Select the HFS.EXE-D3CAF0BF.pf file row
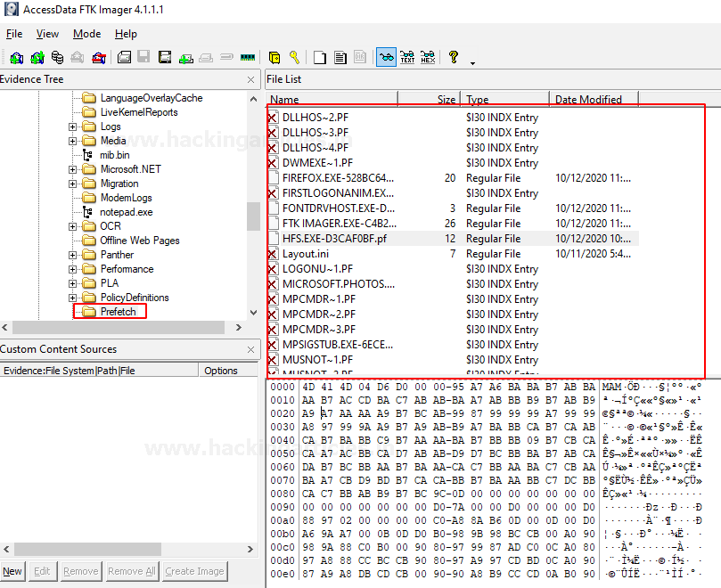 (453, 239)
